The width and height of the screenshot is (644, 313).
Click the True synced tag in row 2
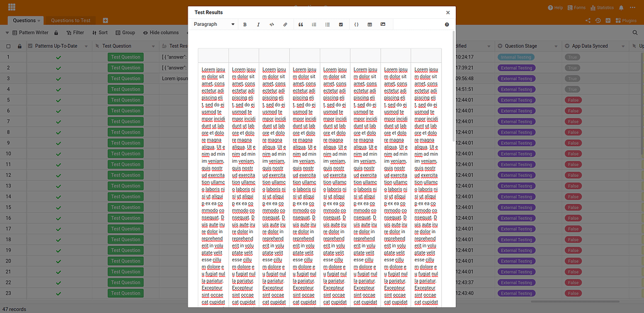pos(572,68)
